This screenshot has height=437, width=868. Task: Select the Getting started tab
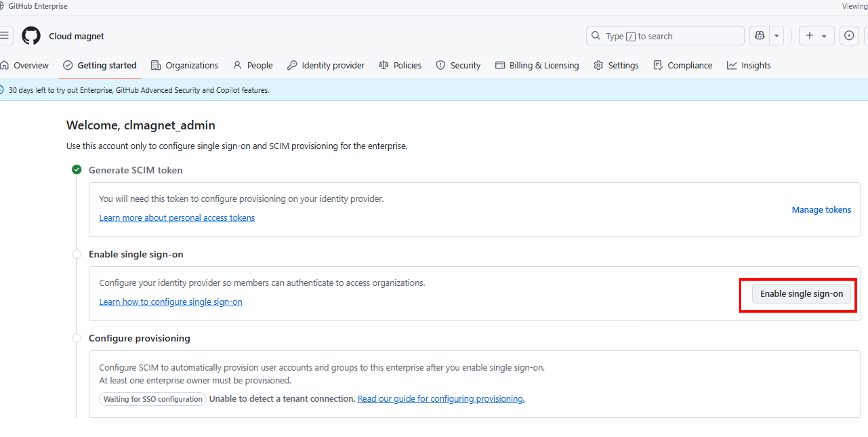pos(99,65)
